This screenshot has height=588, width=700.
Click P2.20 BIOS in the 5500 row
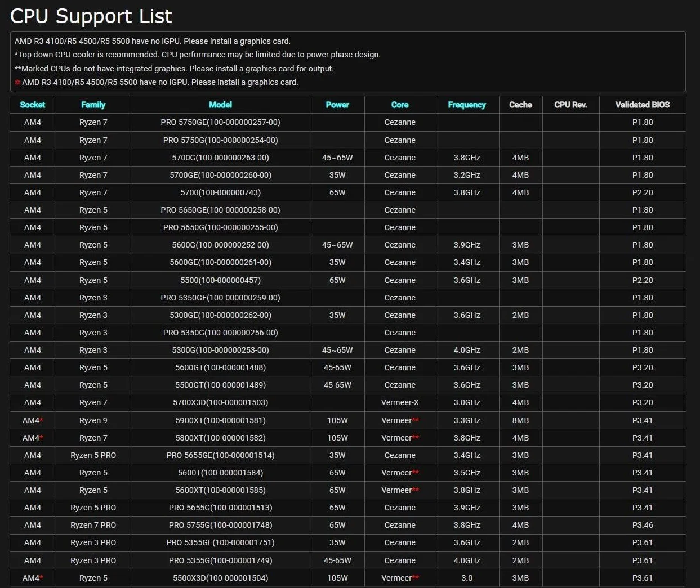(x=643, y=280)
